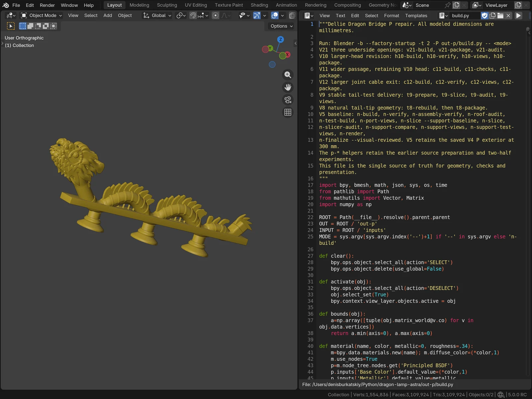
Task: Toggle the camera view icon
Action: [288, 100]
